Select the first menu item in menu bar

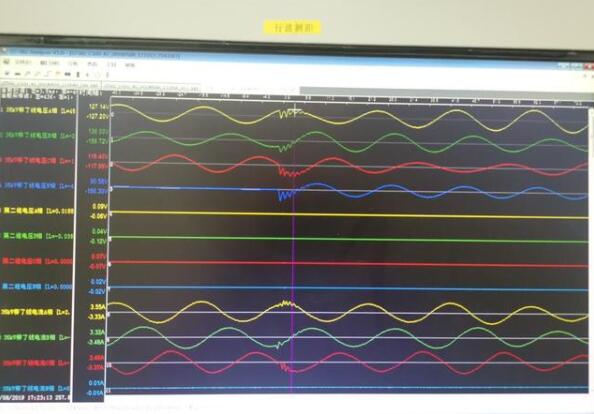click(23, 62)
